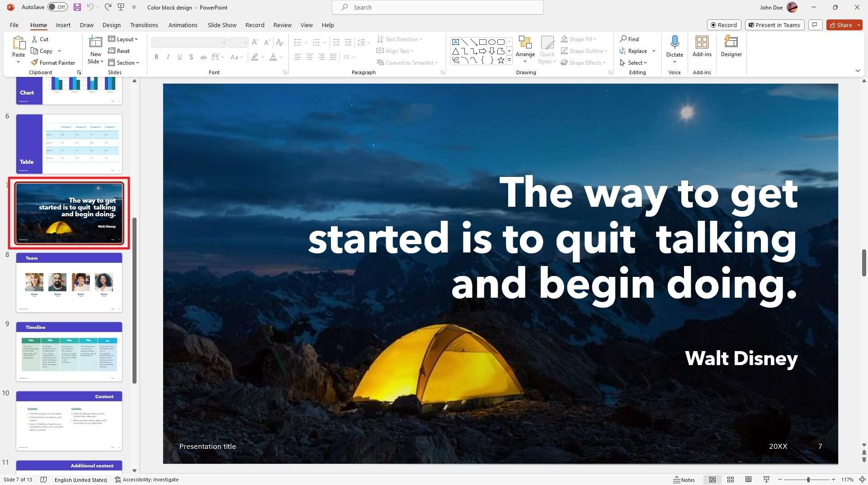Open the Add-ins gallery

click(702, 47)
